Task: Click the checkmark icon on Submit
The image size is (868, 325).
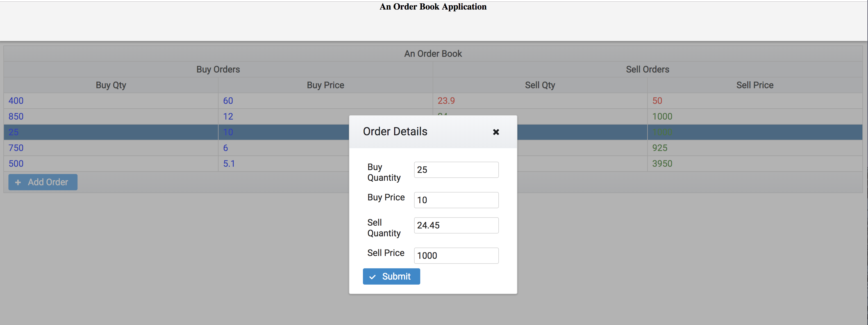Action: (x=372, y=277)
